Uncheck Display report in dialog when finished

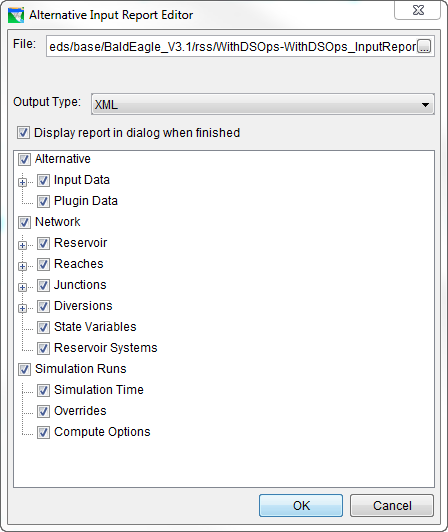tap(23, 133)
